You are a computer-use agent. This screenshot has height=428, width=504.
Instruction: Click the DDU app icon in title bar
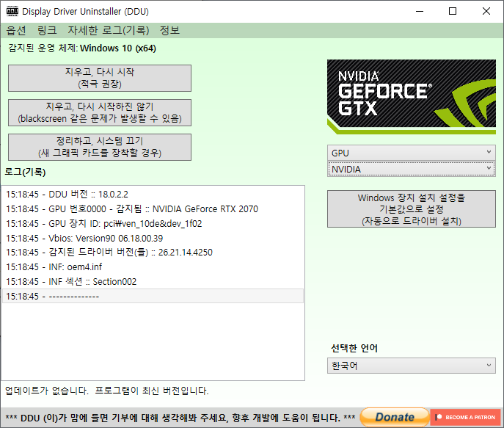pyautogui.click(x=12, y=11)
